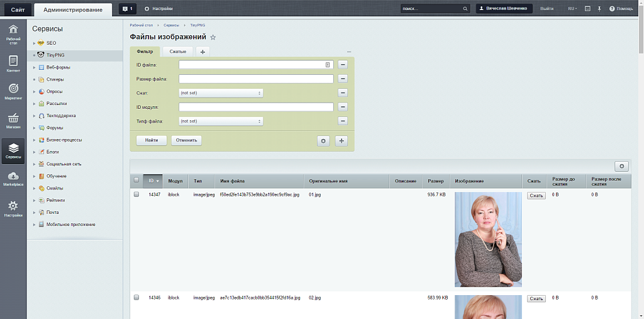Open the Тип файла dropdown
The image size is (644, 319).
click(x=221, y=121)
